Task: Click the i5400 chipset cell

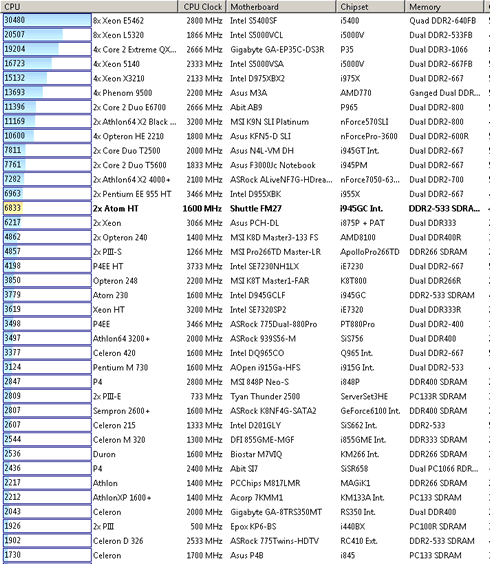Action: point(350,21)
